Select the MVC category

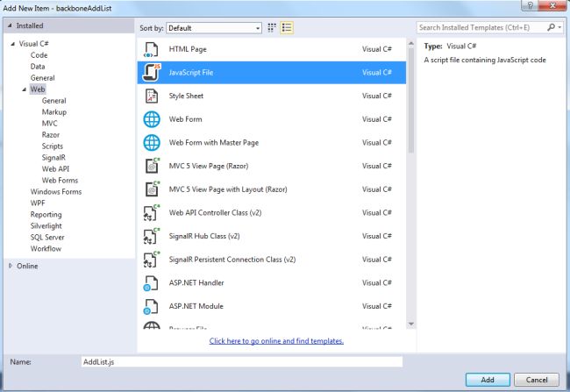point(49,124)
